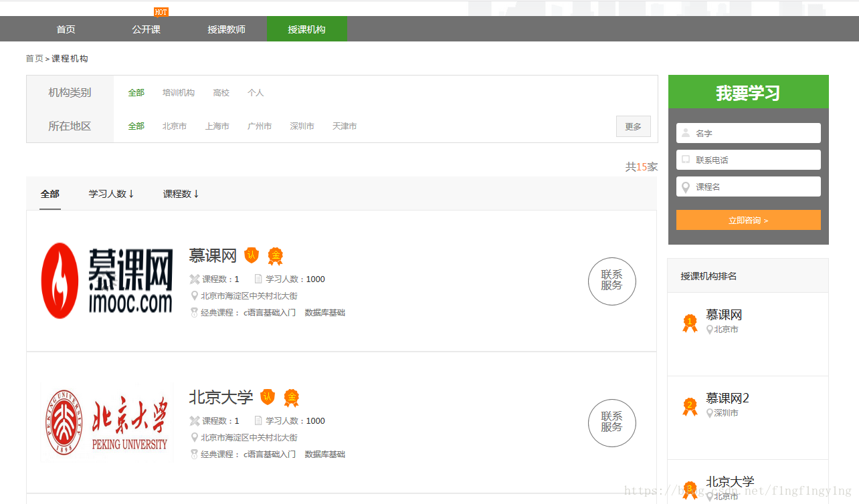Open 慕课网 in the ranking list
Image resolution: width=859 pixels, height=504 pixels.
point(724,315)
